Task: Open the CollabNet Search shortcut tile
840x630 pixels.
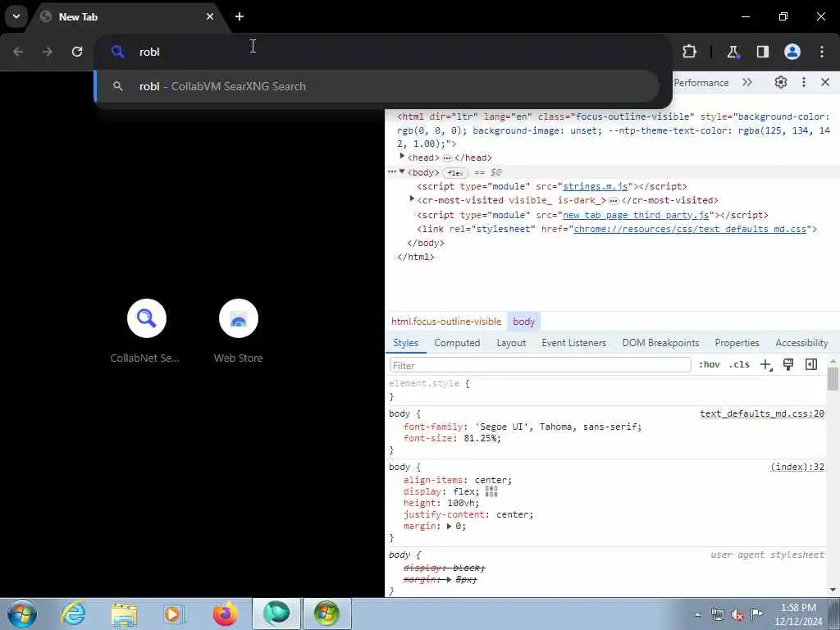Action: click(146, 331)
